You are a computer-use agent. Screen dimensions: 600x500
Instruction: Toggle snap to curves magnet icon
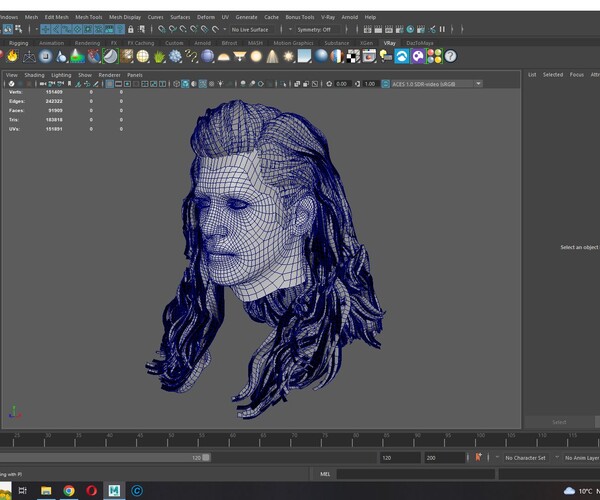(x=173, y=29)
